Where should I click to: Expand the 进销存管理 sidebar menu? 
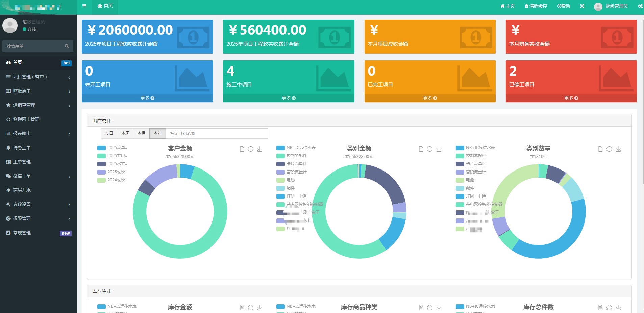[38, 105]
